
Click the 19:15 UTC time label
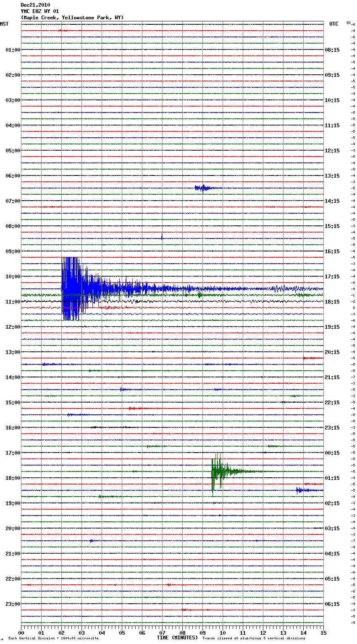pos(332,327)
